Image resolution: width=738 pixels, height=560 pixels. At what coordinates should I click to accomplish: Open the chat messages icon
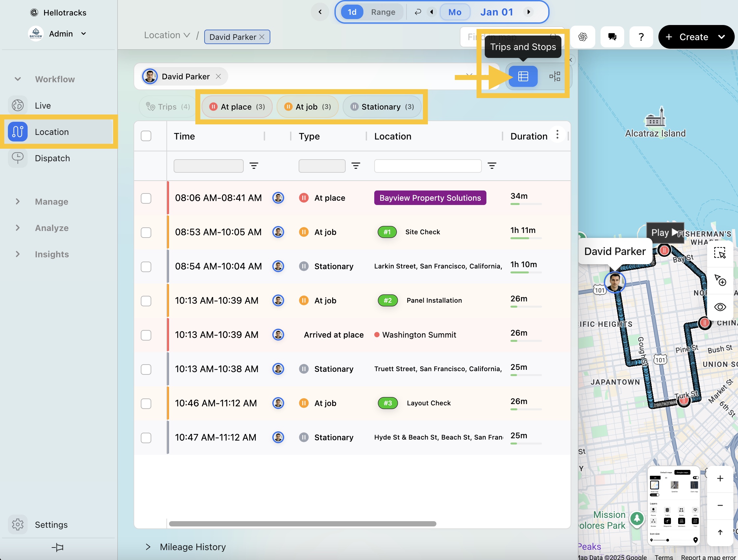(x=612, y=37)
